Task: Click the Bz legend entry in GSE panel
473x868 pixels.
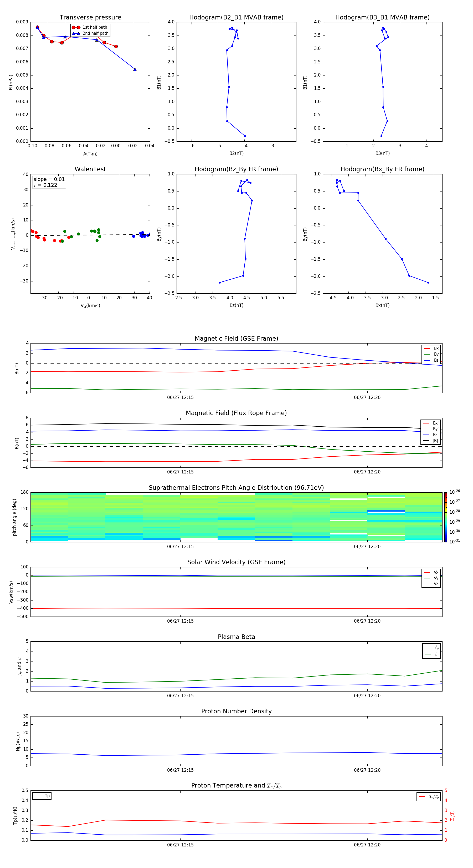Action: [431, 360]
